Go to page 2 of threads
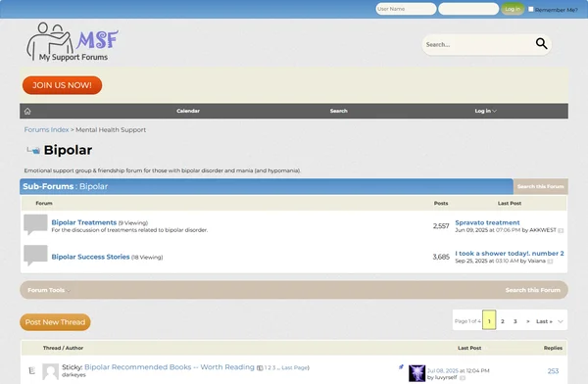 (503, 321)
